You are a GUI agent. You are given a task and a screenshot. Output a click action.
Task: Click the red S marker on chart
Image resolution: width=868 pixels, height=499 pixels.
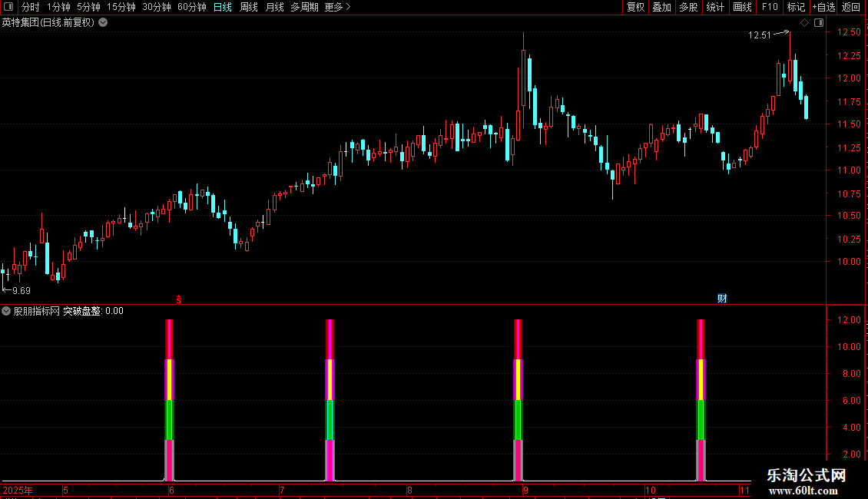click(179, 299)
